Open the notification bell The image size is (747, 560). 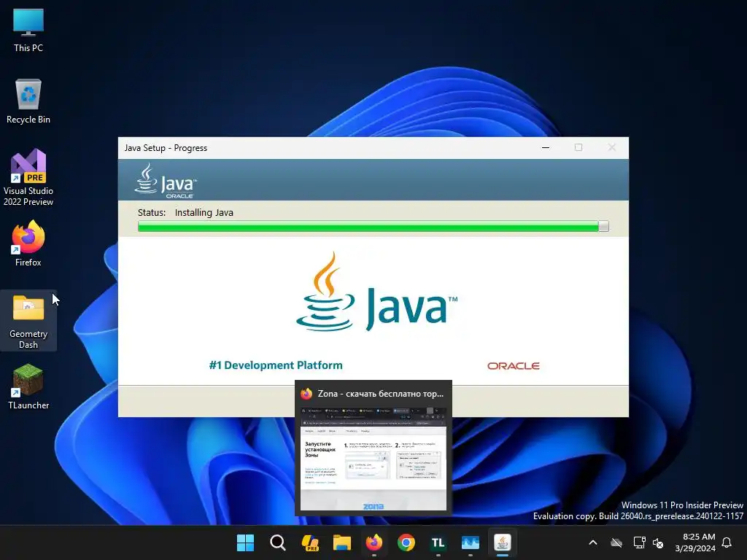(x=727, y=542)
